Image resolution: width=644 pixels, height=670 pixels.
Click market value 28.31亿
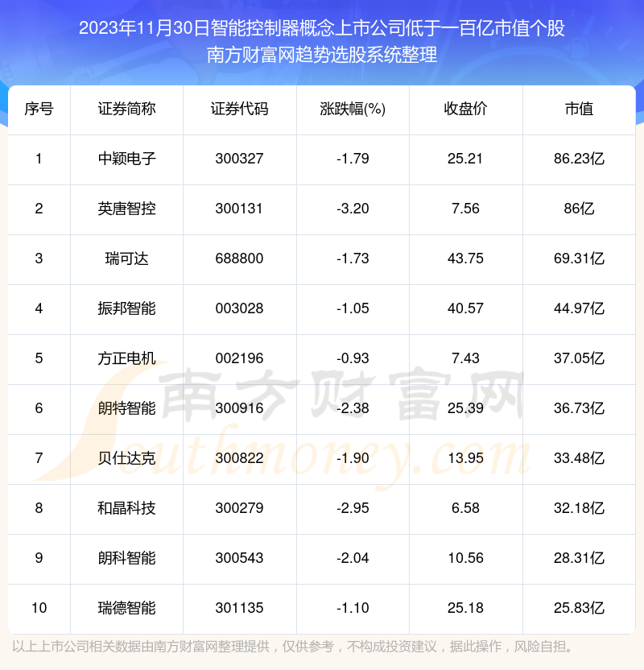point(579,559)
